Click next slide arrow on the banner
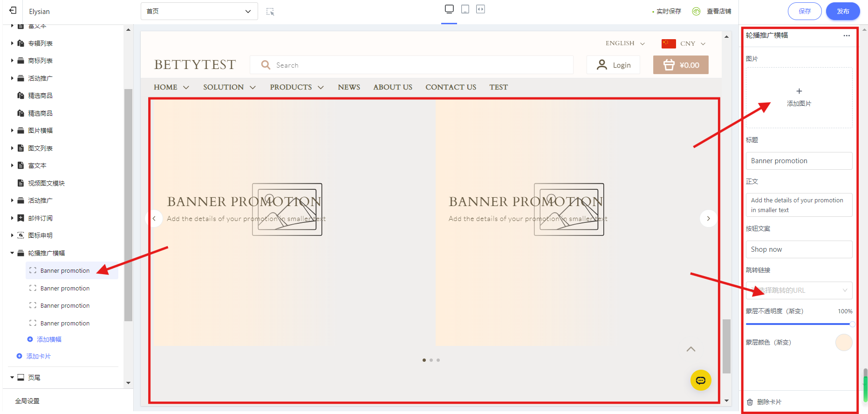The height and width of the screenshot is (414, 868). 708,218
